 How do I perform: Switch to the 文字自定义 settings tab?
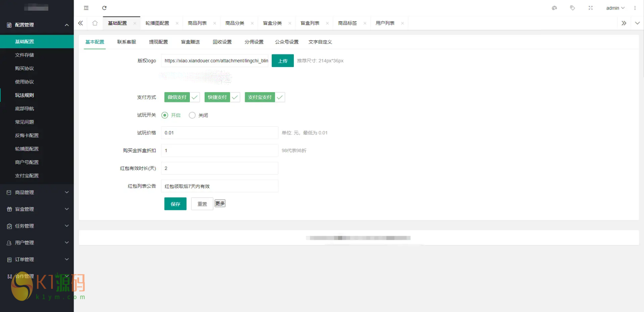320,42
